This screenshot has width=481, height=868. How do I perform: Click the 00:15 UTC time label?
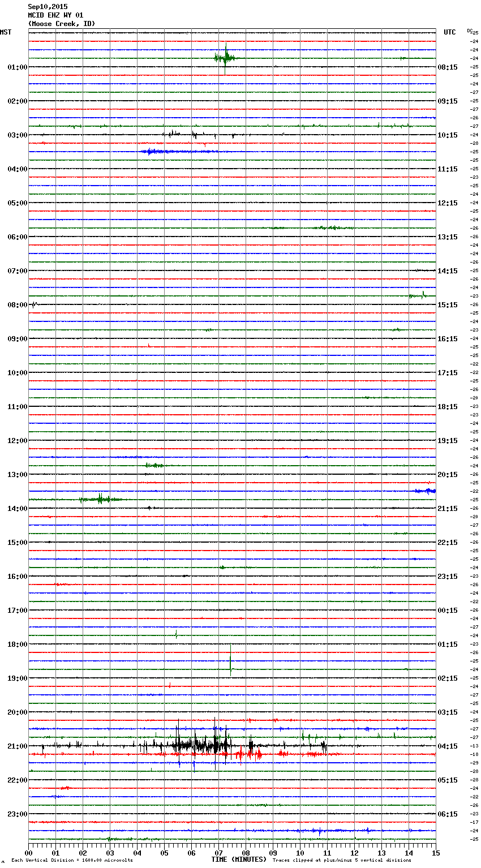click(x=447, y=611)
